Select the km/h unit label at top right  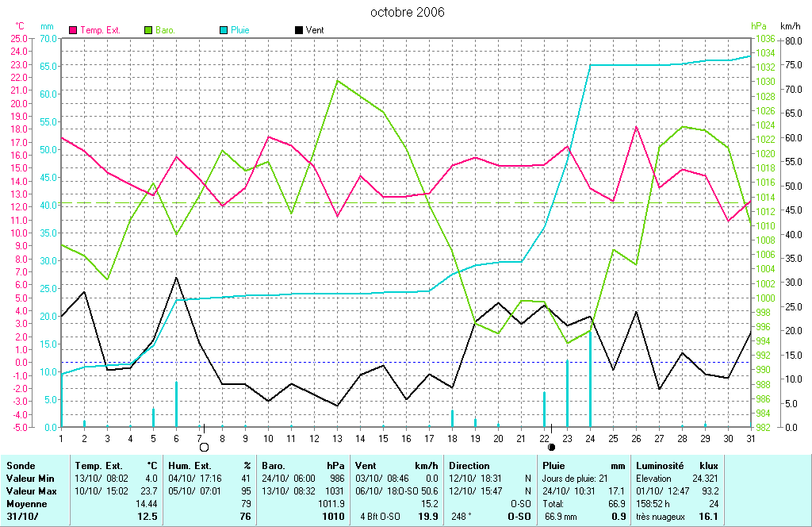pos(791,26)
